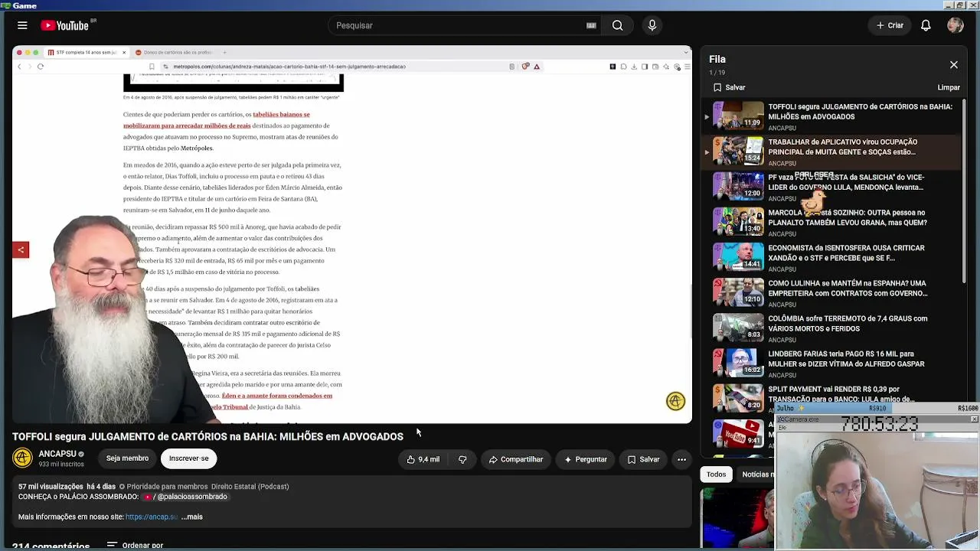
Task: Select queue item MARCOLA não está SOZINHO
Action: 831,222
